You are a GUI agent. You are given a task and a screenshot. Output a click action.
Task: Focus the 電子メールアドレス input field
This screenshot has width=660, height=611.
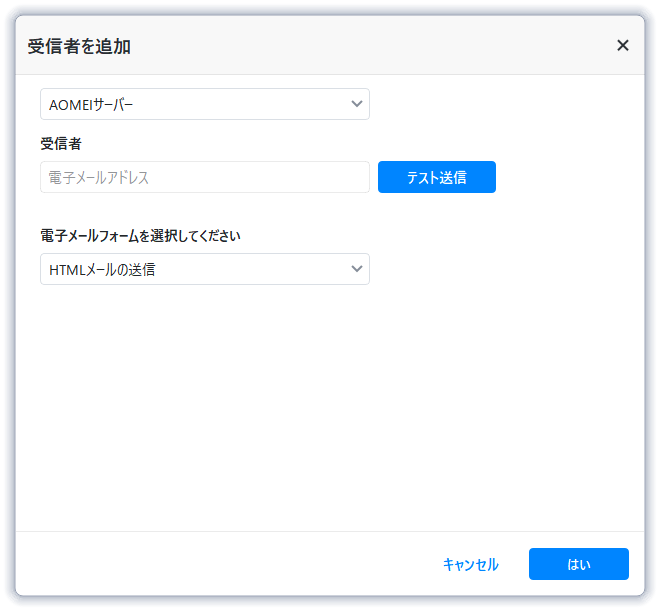[204, 177]
